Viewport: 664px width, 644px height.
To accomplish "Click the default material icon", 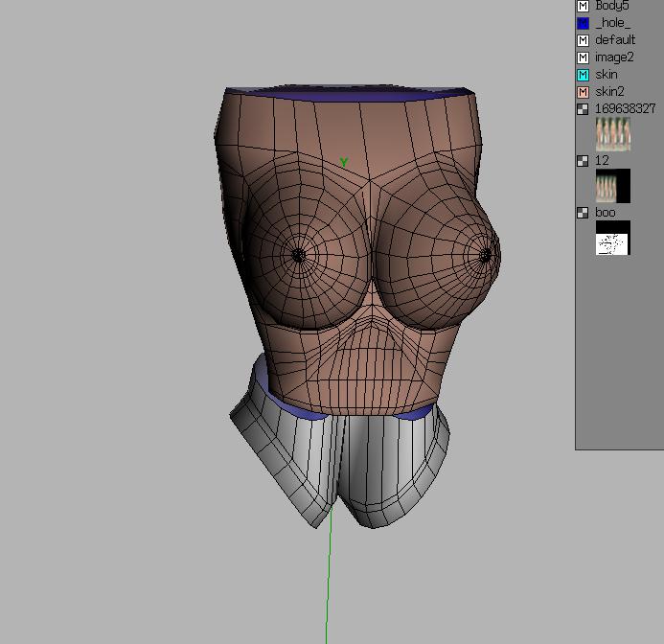I will pyautogui.click(x=583, y=40).
